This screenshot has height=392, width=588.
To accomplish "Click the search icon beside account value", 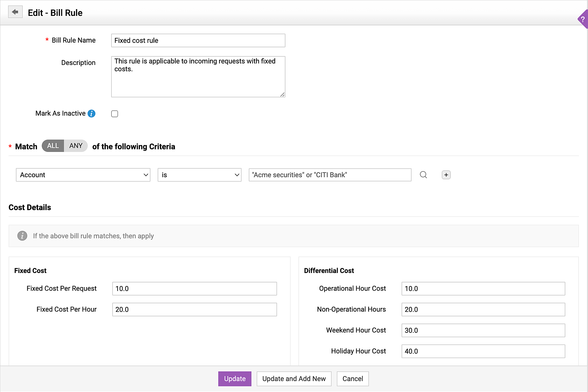I will (x=423, y=175).
